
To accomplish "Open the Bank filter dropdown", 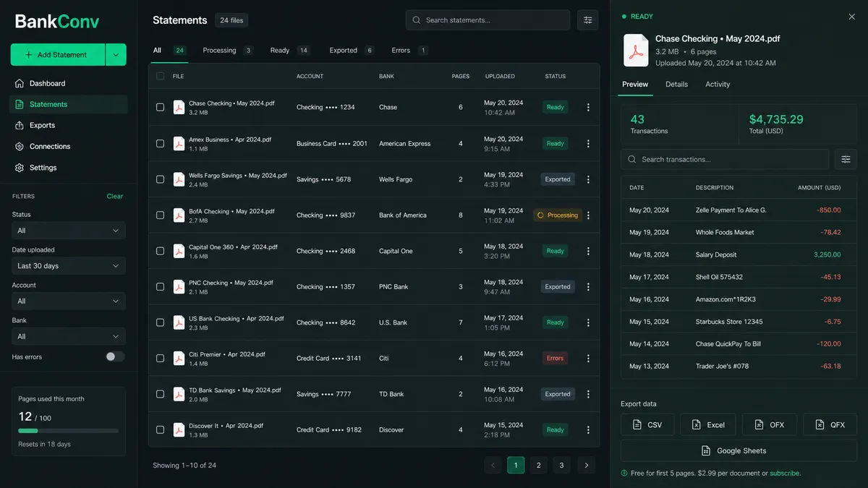I will point(69,336).
